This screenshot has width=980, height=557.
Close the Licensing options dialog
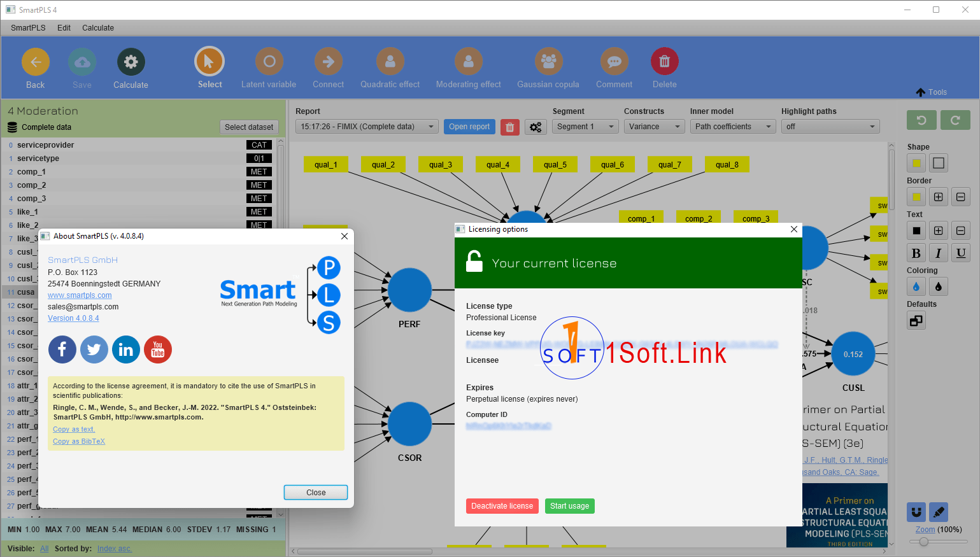click(794, 229)
